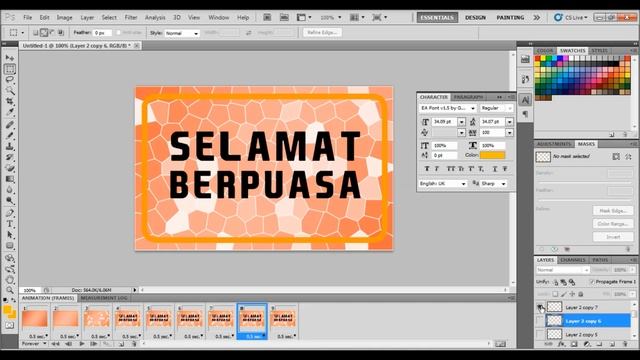Open the layer blend mode Normal dropdown

[562, 270]
